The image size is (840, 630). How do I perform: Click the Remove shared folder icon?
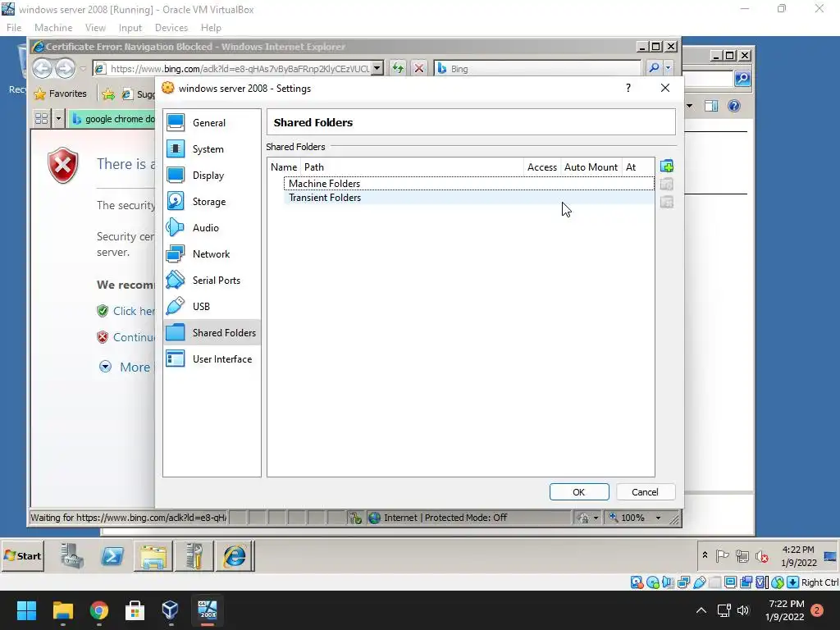tap(666, 202)
